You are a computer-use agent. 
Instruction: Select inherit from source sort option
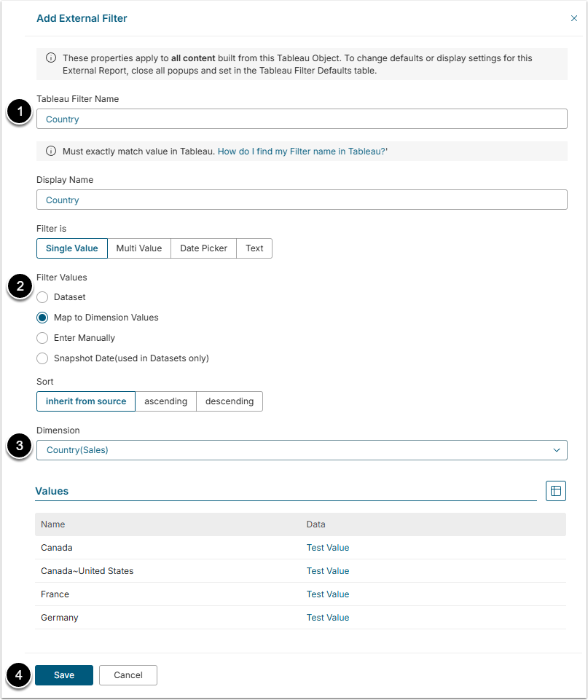(x=86, y=401)
